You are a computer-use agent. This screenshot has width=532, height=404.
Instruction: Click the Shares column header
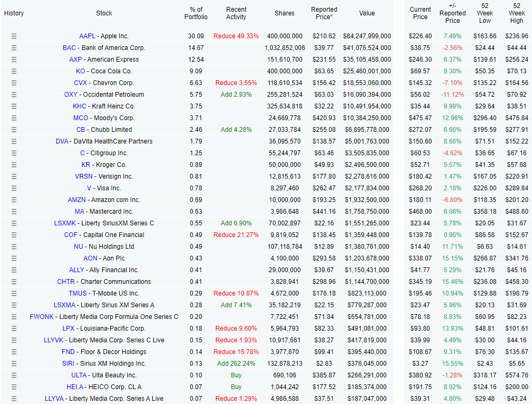click(285, 13)
